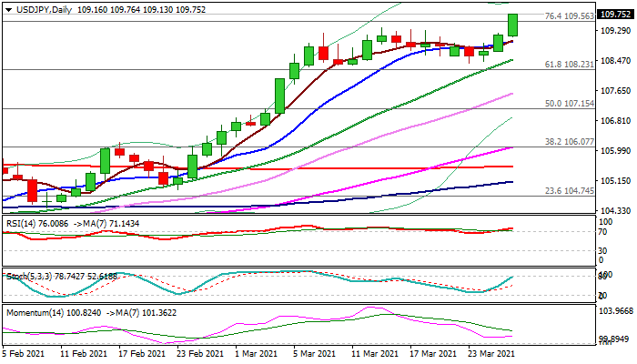This screenshot has width=637, height=364.
Task: Select the 17 Feb 2021 date marker
Action: click(141, 352)
